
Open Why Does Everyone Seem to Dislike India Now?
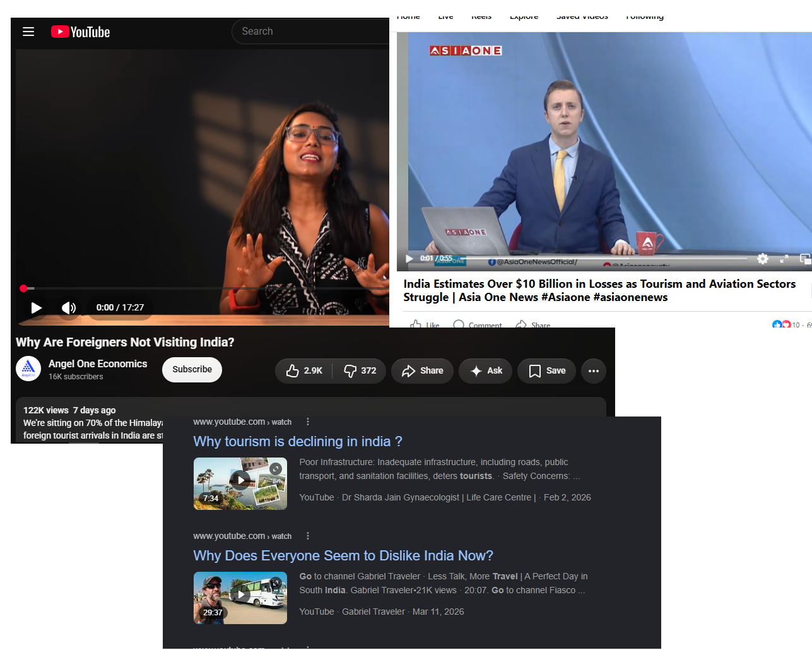tap(343, 555)
